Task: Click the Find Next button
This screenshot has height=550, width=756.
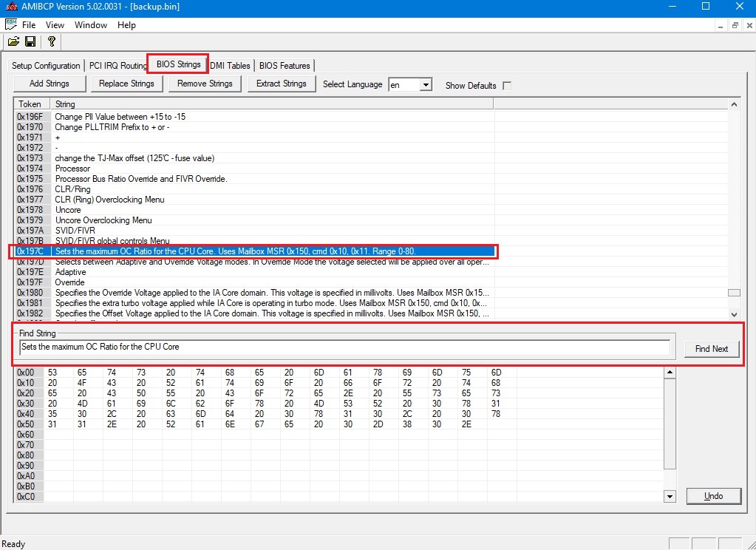Action: coord(712,349)
